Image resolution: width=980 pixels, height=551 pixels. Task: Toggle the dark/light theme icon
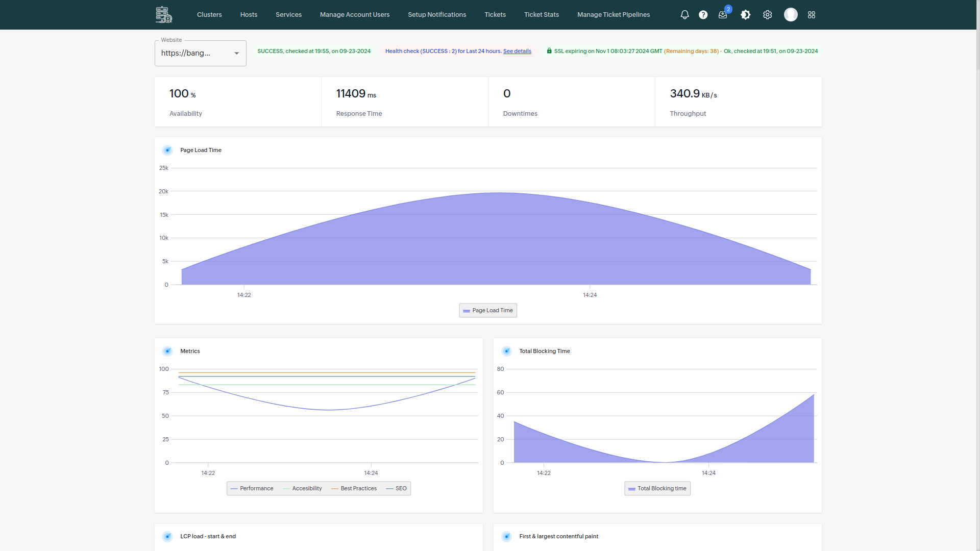(746, 15)
